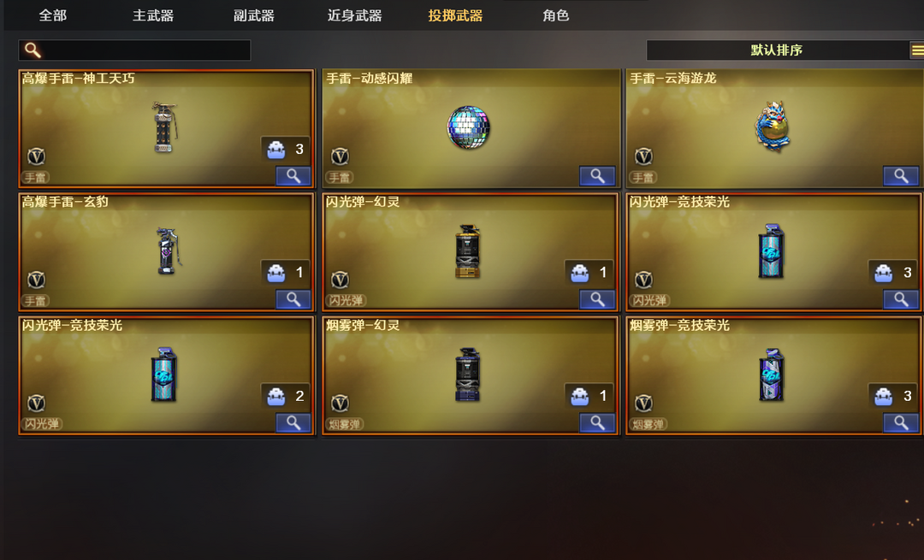Switch to the 主武器 tab
Screen dimensions: 924x560
(153, 15)
